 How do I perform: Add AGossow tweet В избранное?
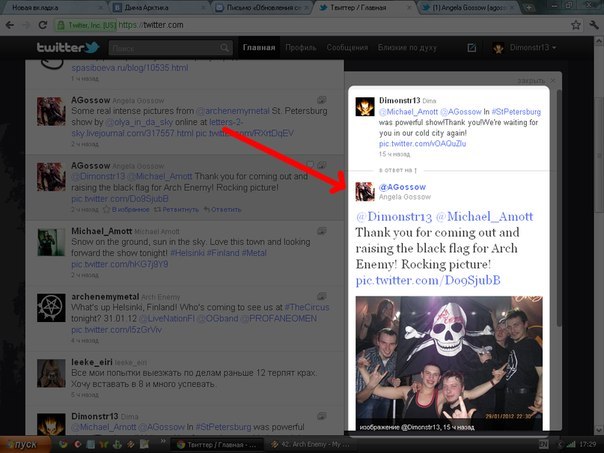tap(126, 210)
